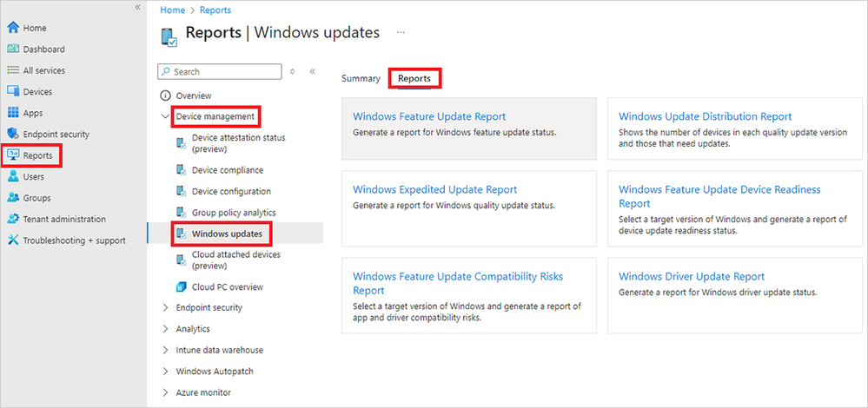
Task: Expand the Intune data warehouse section
Action: click(165, 350)
